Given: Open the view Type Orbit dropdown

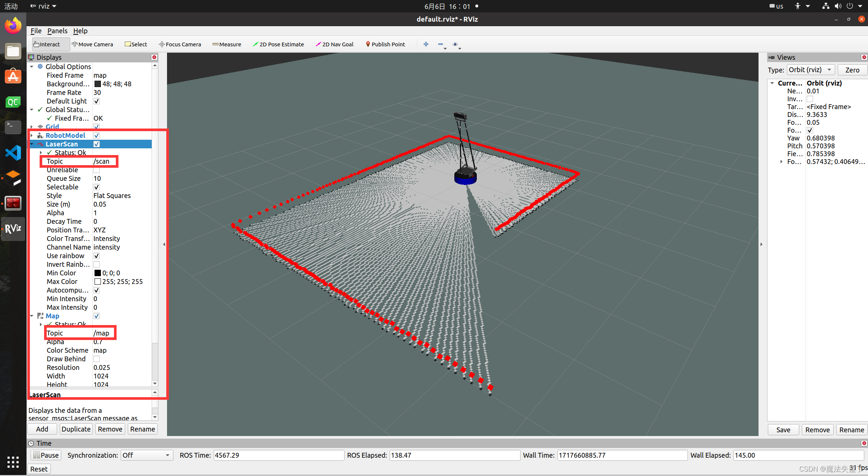Looking at the screenshot, I should click(810, 70).
